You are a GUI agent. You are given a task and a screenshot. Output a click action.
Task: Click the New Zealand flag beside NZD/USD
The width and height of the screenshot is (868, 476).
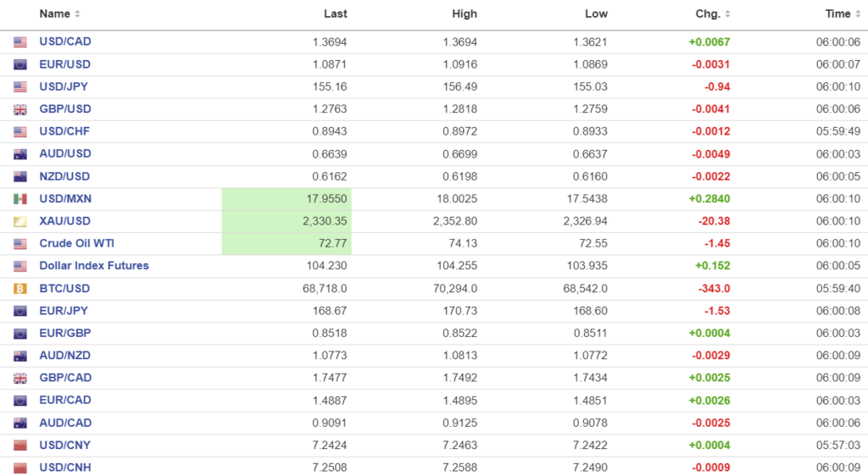tap(20, 176)
